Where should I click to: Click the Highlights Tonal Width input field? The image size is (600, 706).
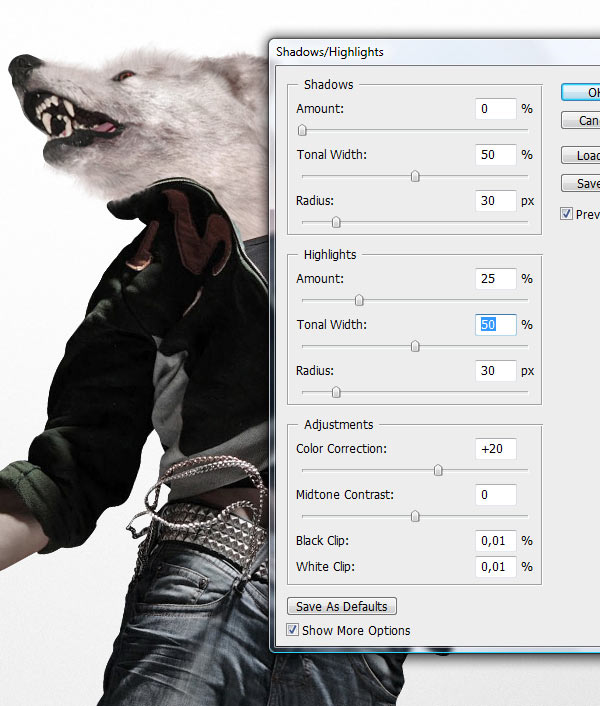(x=496, y=325)
